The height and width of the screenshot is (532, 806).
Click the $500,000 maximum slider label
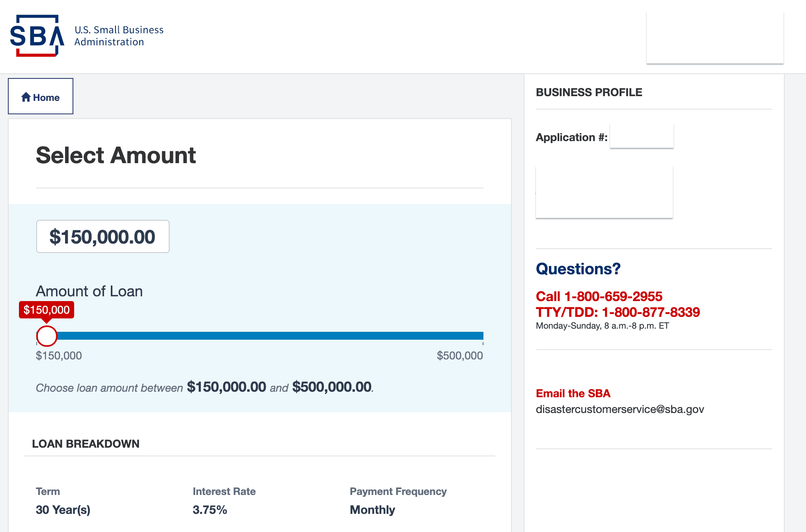point(459,355)
